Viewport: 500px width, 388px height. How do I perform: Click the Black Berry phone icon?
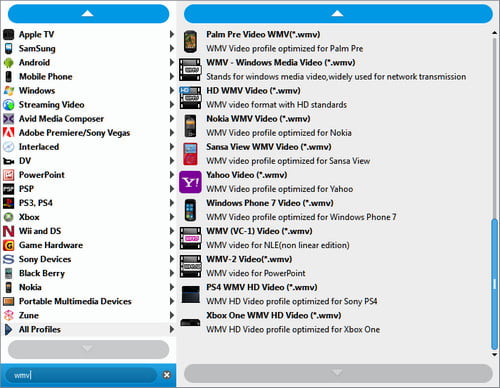coord(9,273)
